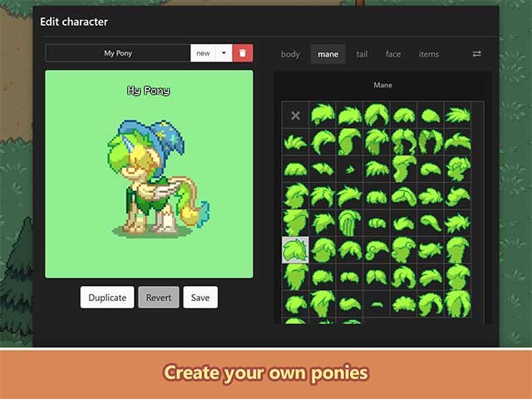Delete the character with the red trash icon

coord(243,53)
